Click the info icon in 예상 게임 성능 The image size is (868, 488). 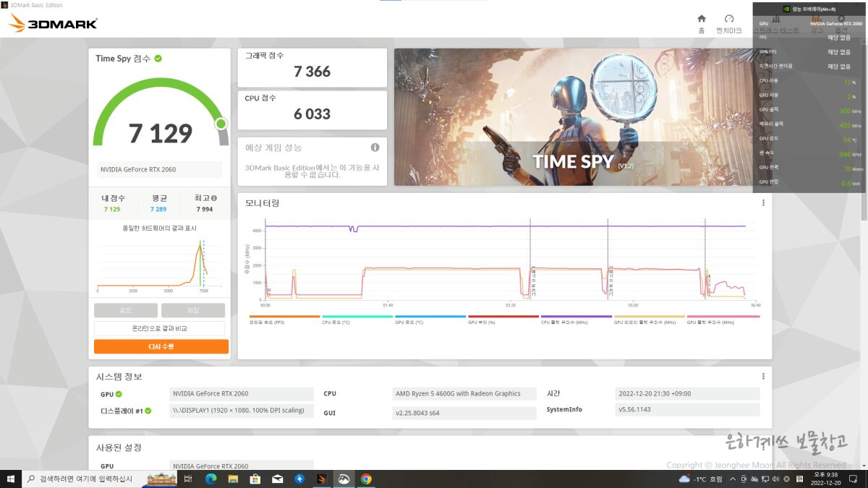tap(375, 147)
